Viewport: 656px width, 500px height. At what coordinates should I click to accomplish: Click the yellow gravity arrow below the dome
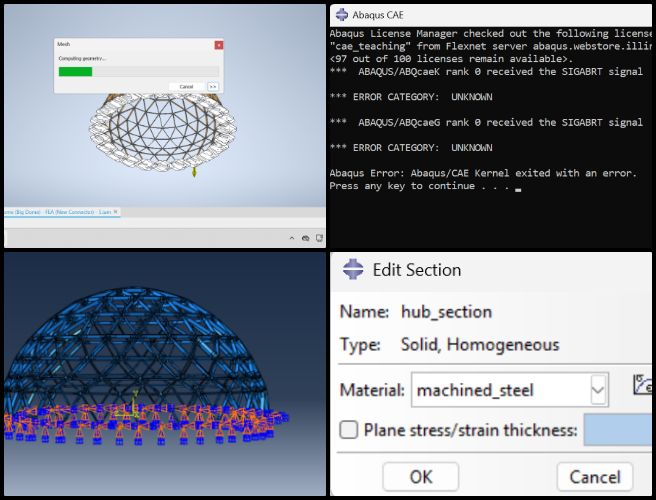(x=194, y=172)
